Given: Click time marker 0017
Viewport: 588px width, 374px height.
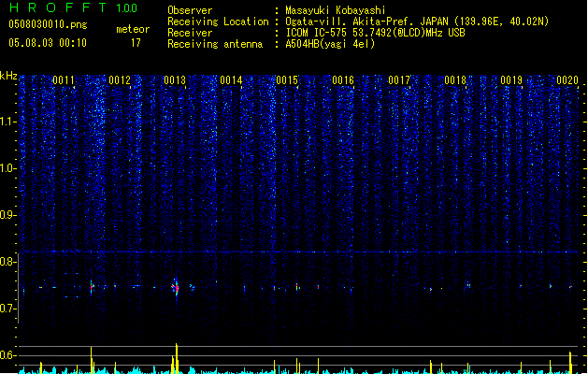Looking at the screenshot, I should click(399, 80).
